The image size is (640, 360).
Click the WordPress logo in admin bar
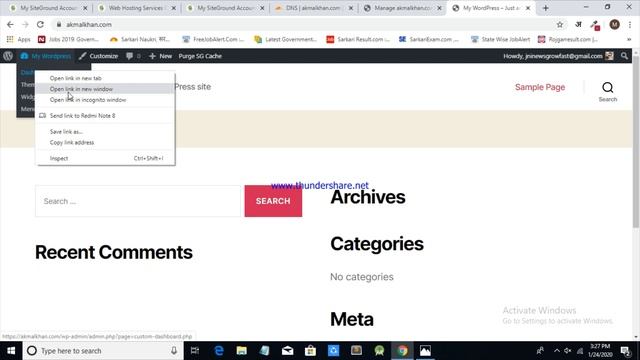8,56
